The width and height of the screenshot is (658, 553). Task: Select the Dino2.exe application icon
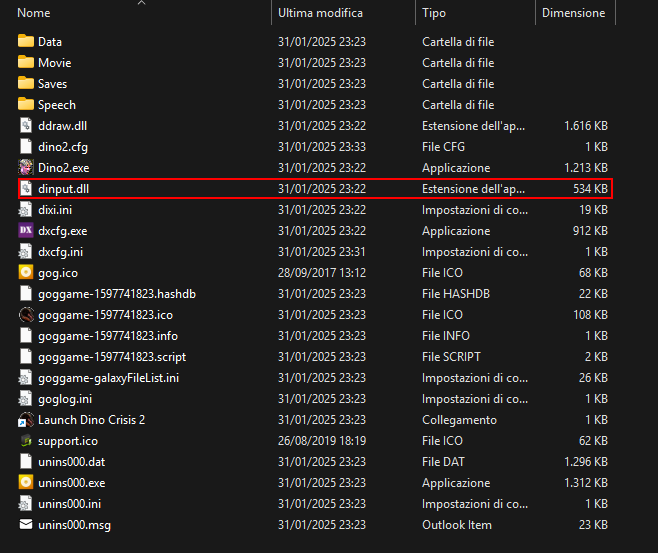click(26, 167)
